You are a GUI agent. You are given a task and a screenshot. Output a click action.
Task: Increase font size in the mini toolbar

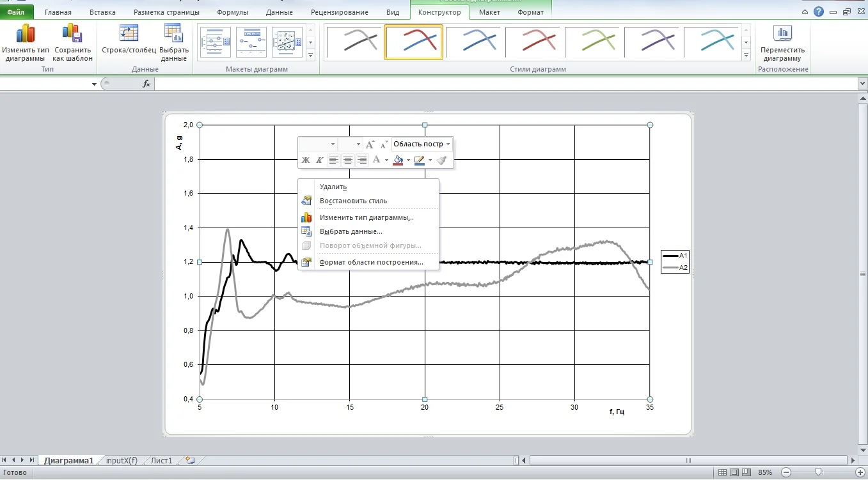(x=370, y=144)
